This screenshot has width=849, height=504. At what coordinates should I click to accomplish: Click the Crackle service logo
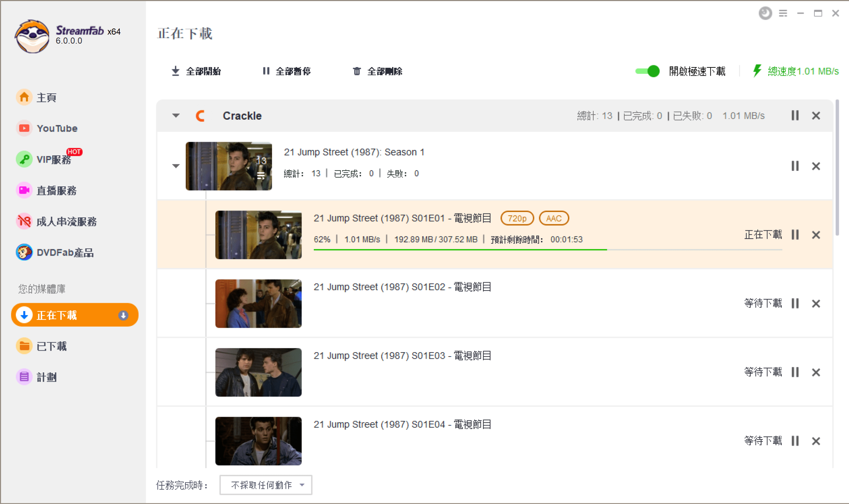(201, 116)
